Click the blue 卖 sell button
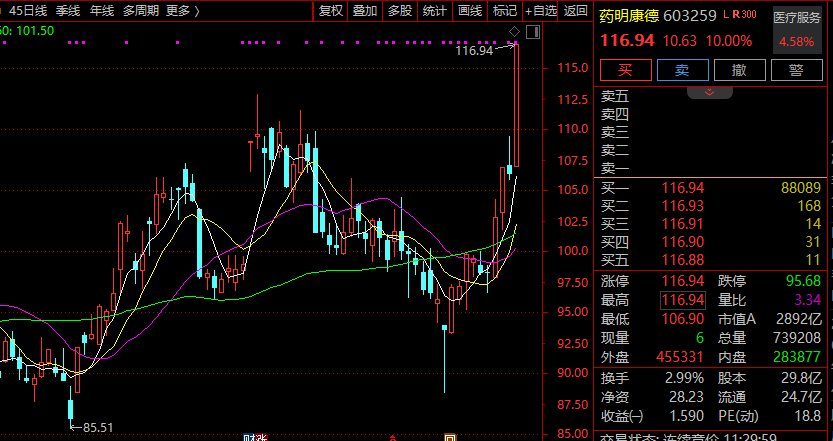 click(x=683, y=70)
